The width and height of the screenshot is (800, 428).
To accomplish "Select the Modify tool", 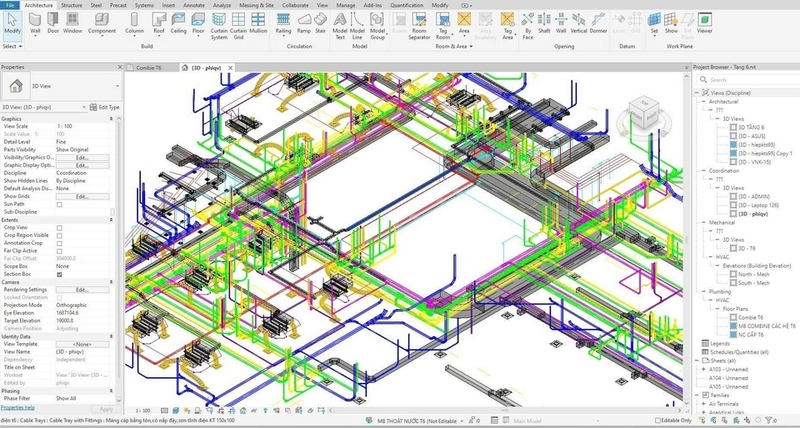I will [12, 25].
